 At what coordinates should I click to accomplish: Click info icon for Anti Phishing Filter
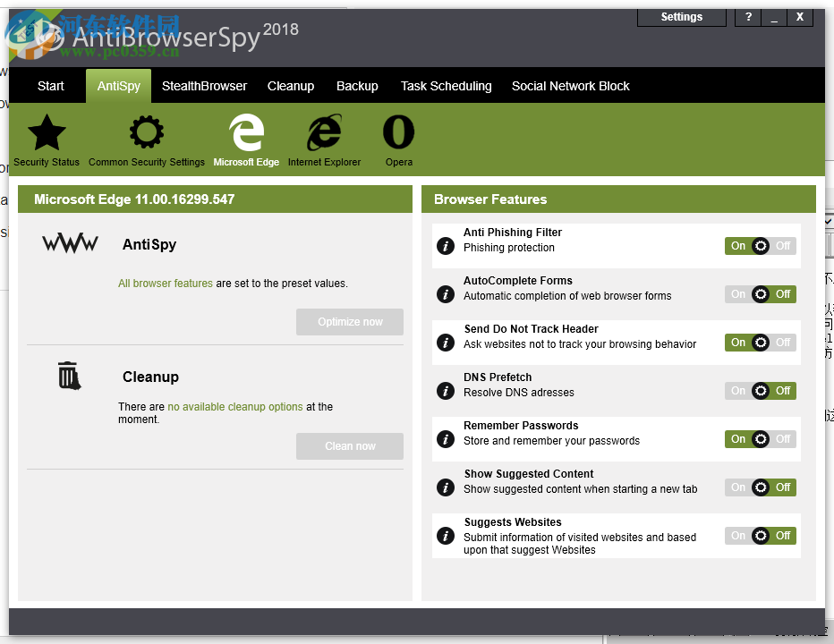(x=446, y=246)
